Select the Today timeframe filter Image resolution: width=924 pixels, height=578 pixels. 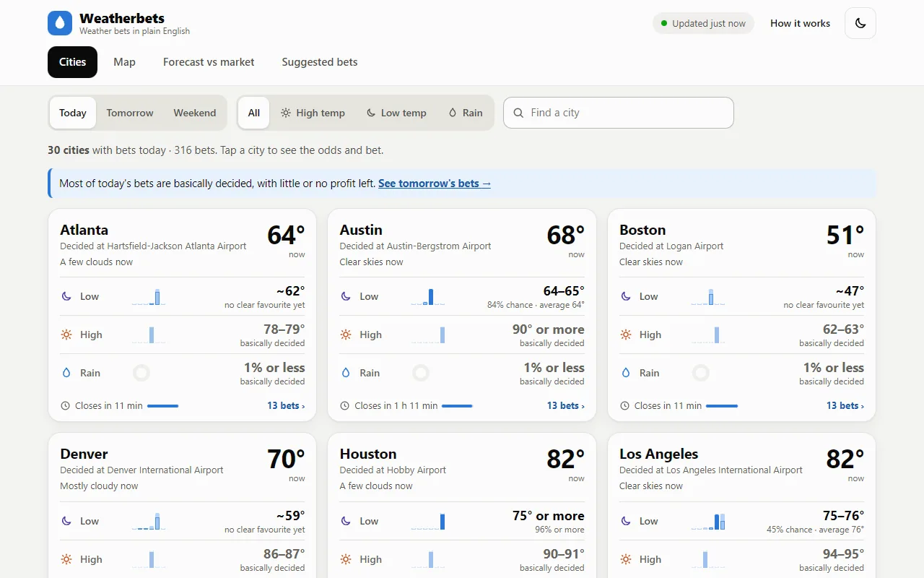click(73, 113)
